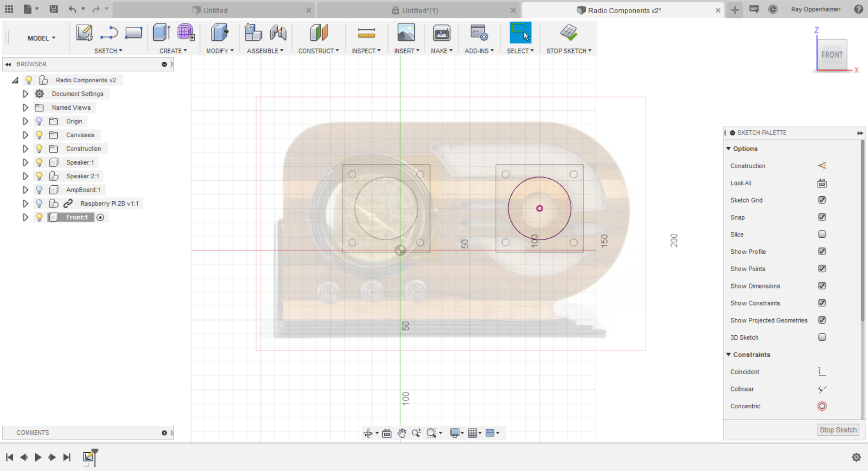Open the SKETCH menu

click(108, 51)
